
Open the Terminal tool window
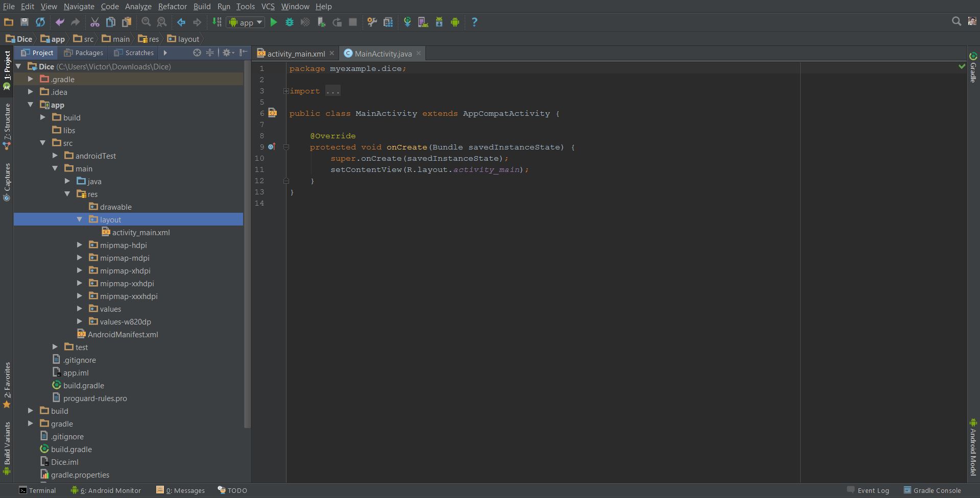37,490
